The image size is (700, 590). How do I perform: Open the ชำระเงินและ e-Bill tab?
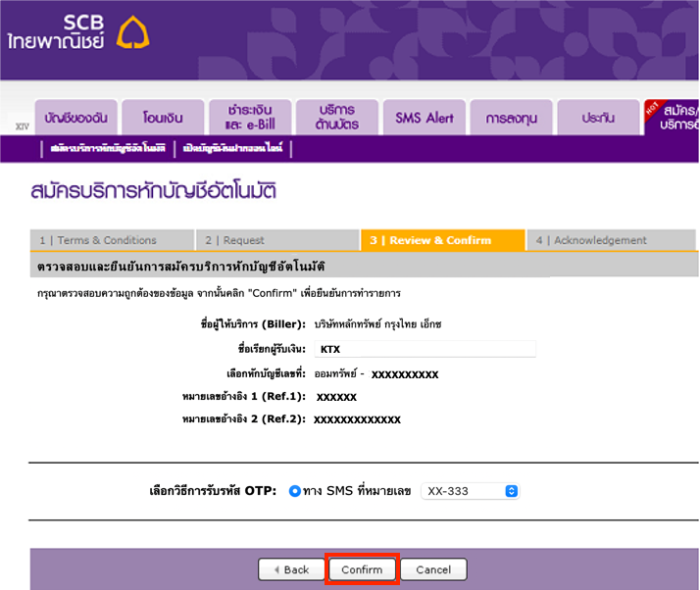250,118
